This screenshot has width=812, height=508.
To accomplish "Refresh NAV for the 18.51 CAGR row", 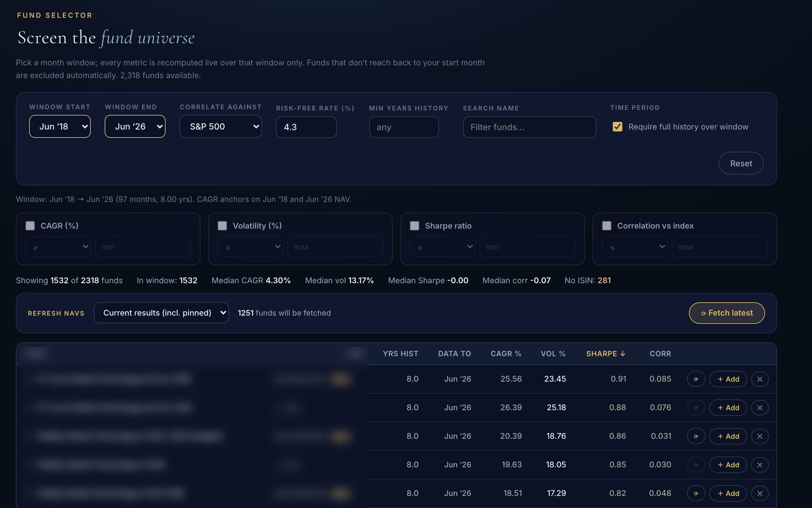I will tap(696, 493).
